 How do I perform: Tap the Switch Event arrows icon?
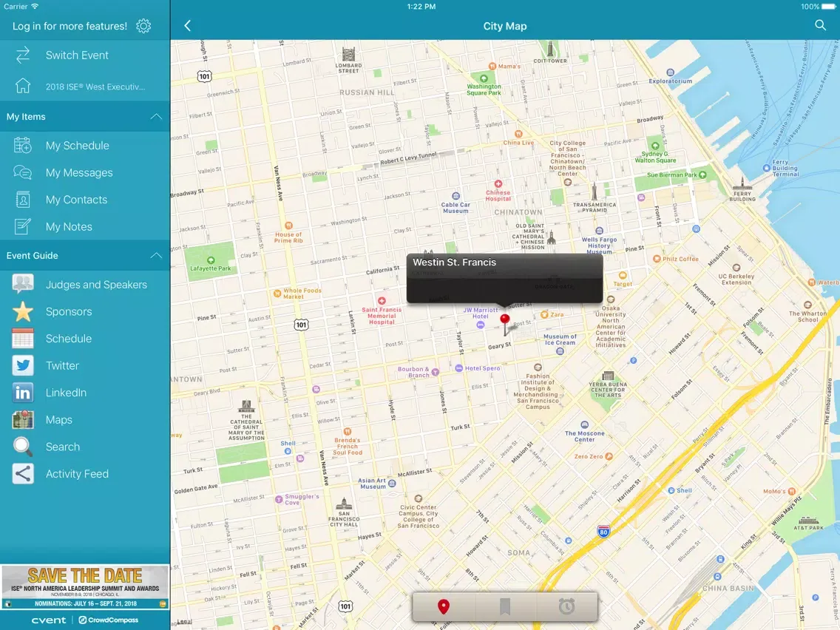pyautogui.click(x=23, y=55)
